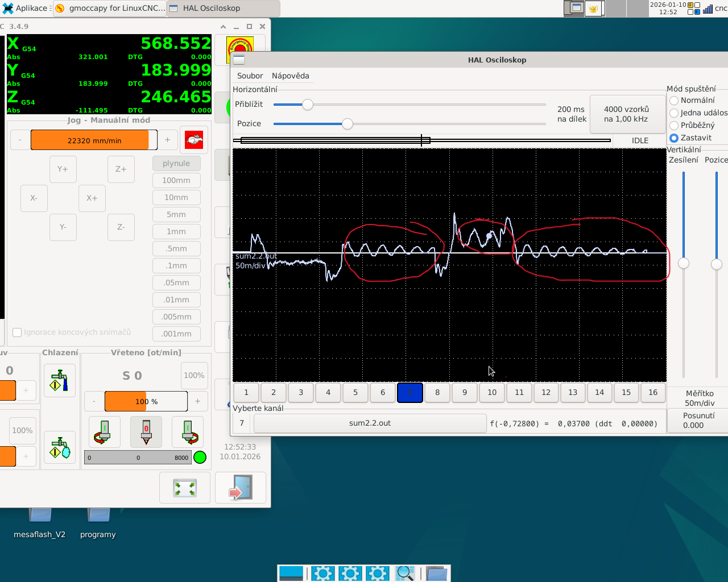The image size is (728, 582).
Task: Start spindle forward rotation
Action: [188, 431]
